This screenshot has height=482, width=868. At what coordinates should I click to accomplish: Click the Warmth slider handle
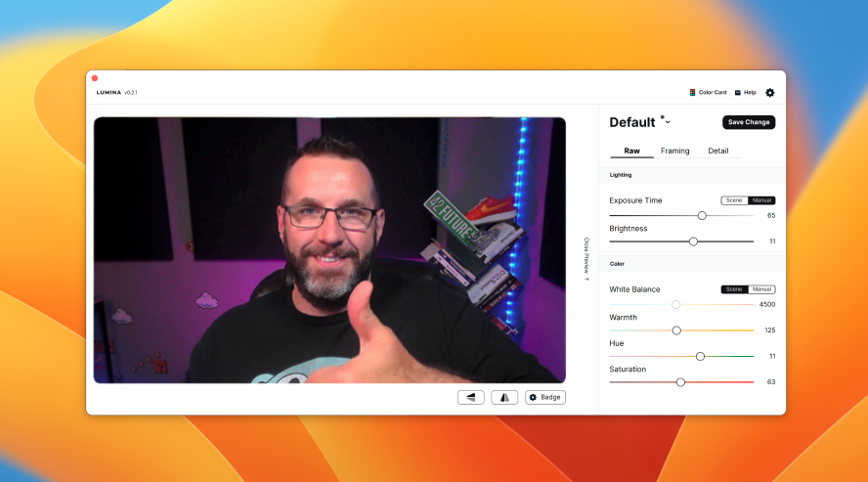pyautogui.click(x=676, y=330)
